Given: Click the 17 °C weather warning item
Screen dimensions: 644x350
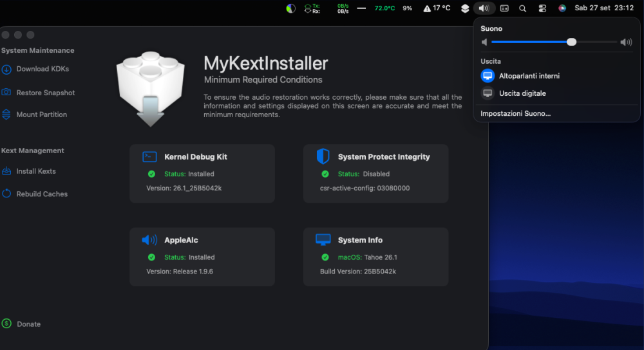Looking at the screenshot, I should (437, 8).
